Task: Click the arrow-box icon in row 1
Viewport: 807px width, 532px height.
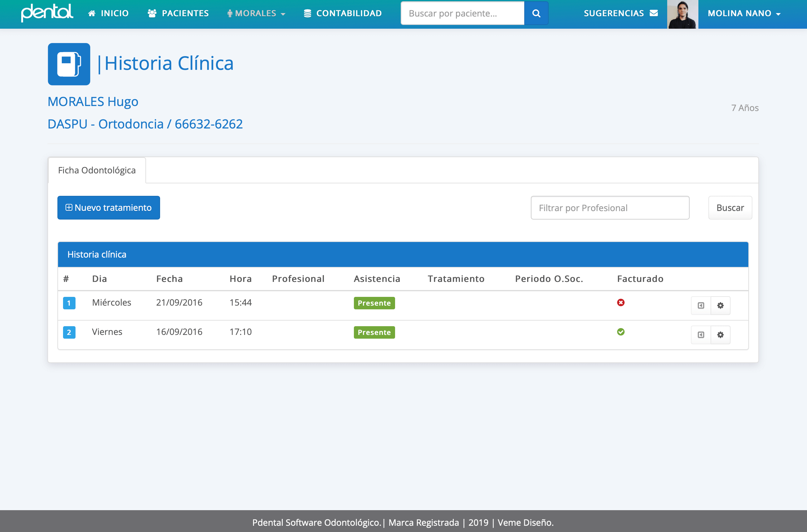Action: pos(701,305)
